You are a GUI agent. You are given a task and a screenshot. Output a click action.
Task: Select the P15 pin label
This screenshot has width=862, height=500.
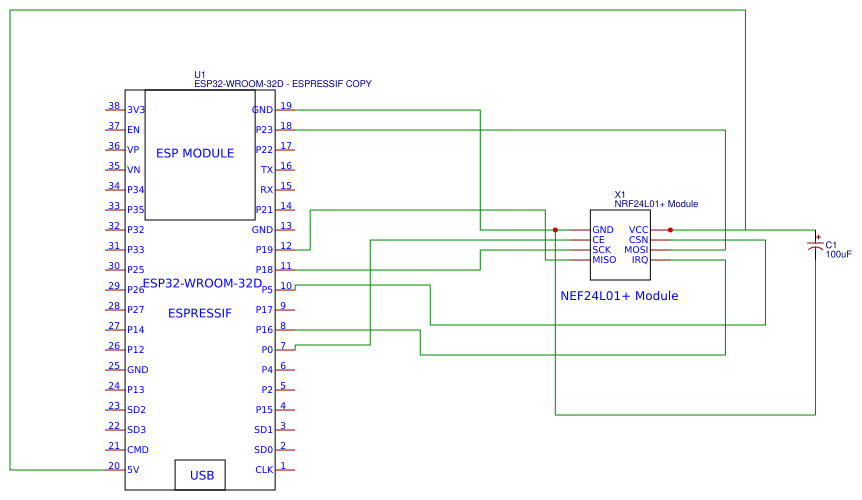click(264, 410)
